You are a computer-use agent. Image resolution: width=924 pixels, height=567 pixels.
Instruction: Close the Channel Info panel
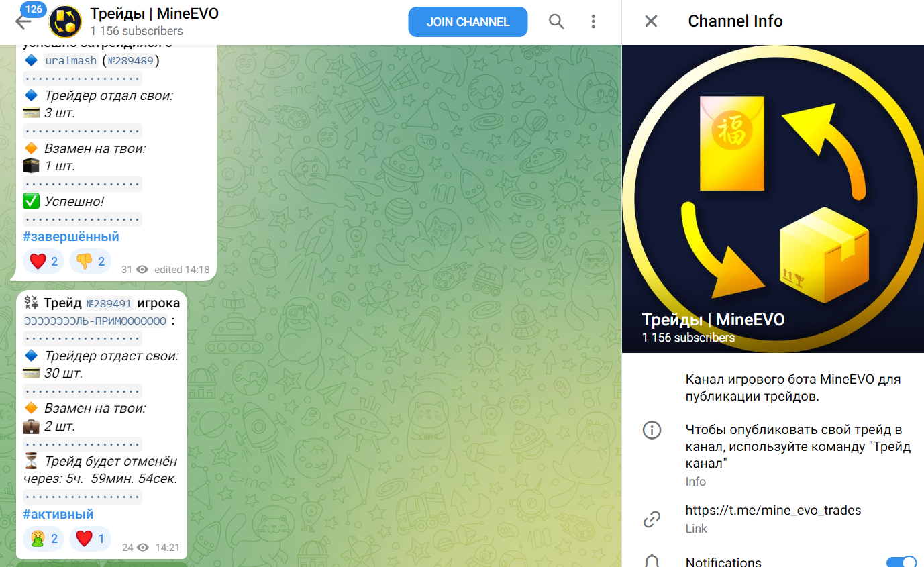click(x=651, y=21)
